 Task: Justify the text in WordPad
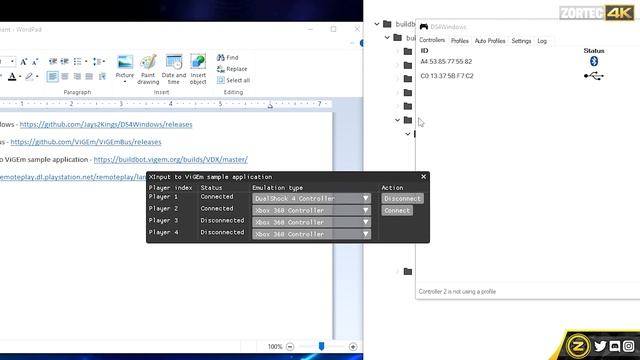(89, 76)
